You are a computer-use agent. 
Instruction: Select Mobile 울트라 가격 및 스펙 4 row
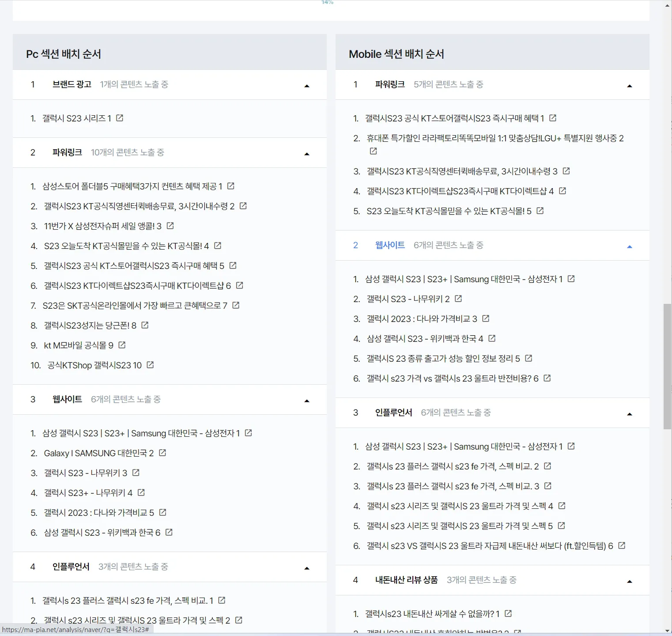click(460, 506)
